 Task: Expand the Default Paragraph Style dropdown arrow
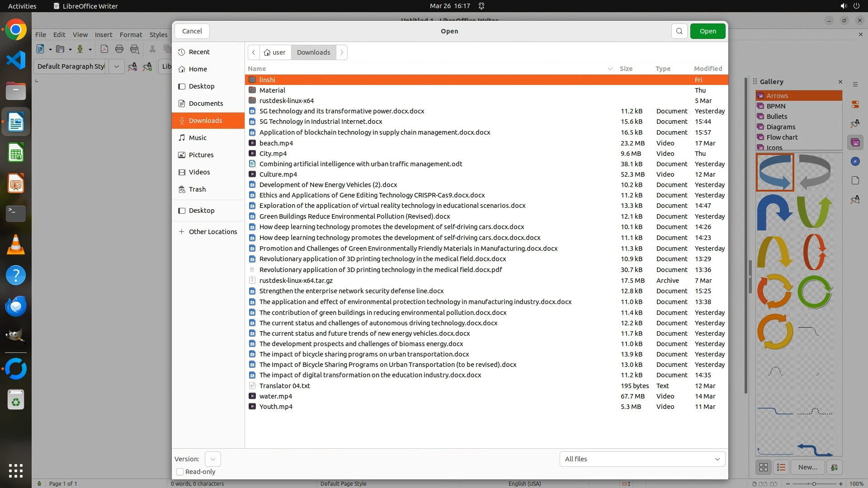pyautogui.click(x=116, y=66)
